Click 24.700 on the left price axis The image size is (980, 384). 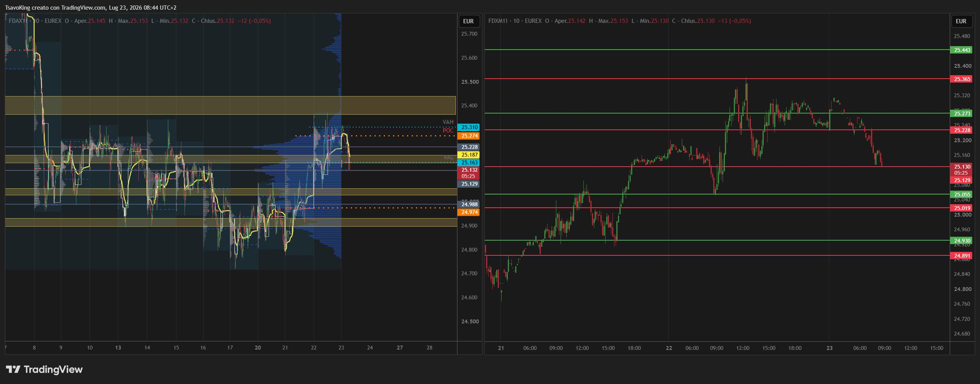[469, 273]
